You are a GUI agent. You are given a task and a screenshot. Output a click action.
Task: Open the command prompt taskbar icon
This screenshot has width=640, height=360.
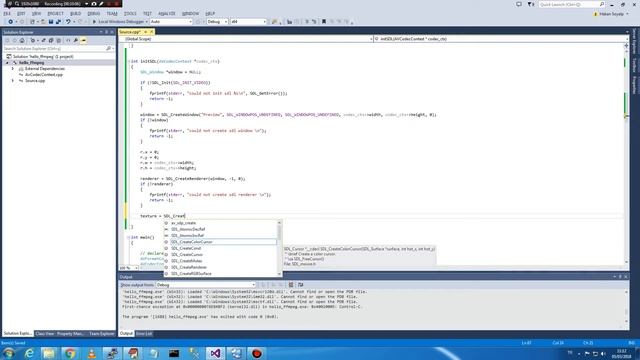coord(174,353)
